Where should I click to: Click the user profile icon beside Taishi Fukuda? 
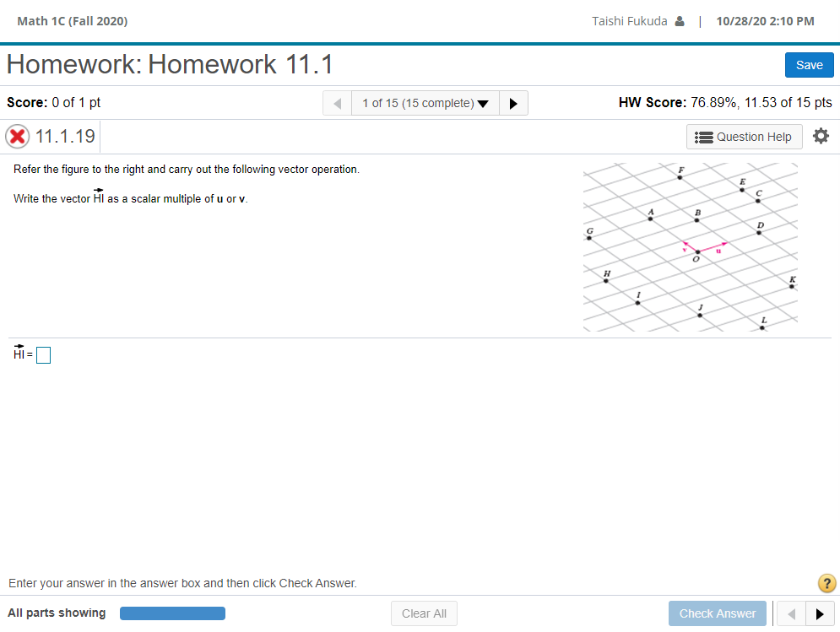680,21
